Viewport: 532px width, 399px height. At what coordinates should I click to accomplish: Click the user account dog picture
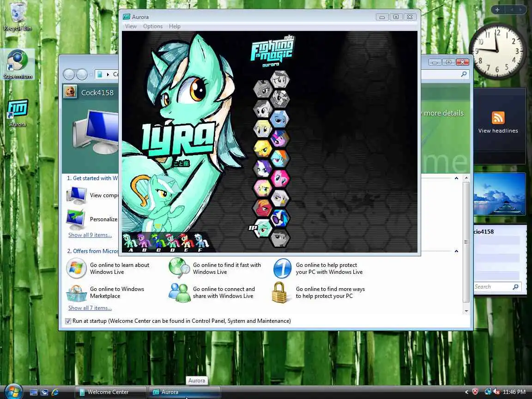pyautogui.click(x=70, y=91)
